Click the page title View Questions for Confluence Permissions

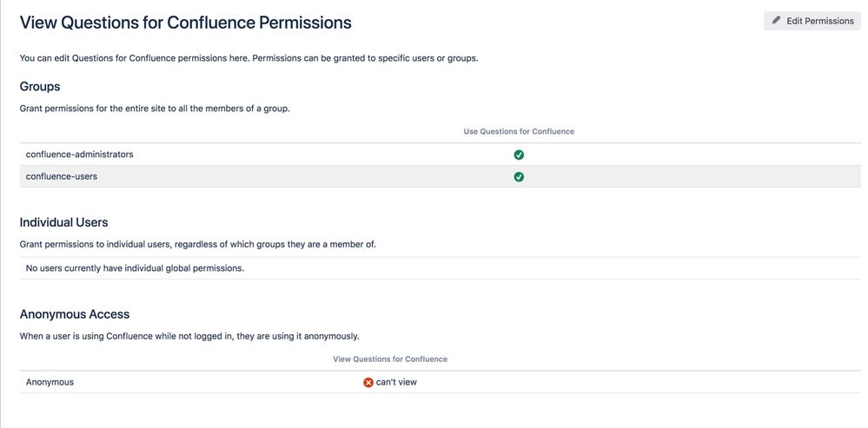click(x=185, y=23)
